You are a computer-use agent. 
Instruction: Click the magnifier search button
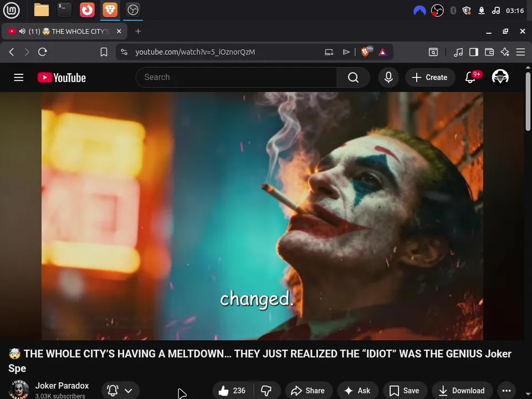(x=353, y=78)
